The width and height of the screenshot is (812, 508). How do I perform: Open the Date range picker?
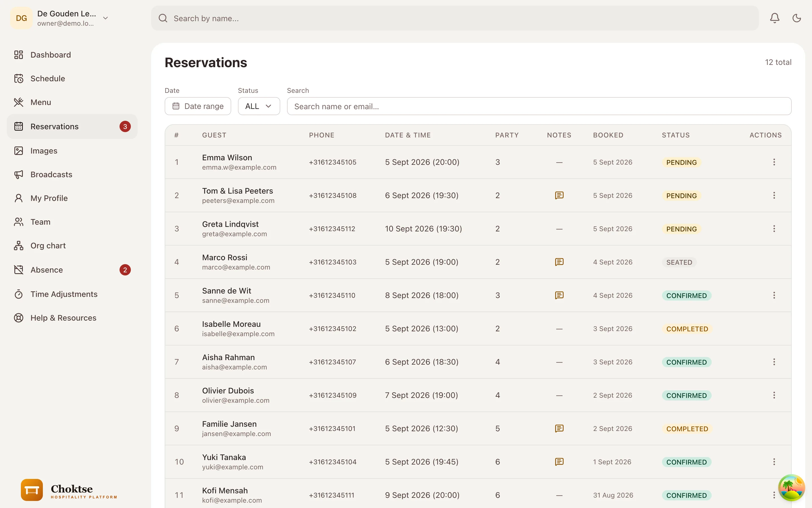(x=198, y=106)
